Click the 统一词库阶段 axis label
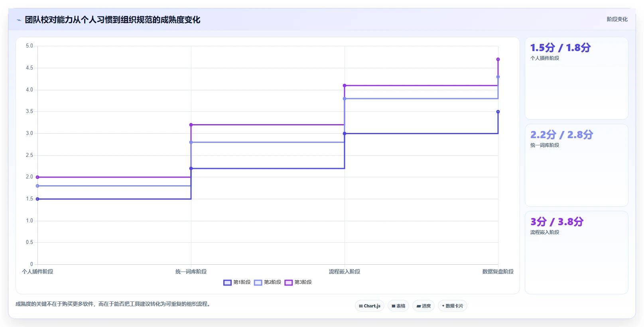 (x=191, y=272)
